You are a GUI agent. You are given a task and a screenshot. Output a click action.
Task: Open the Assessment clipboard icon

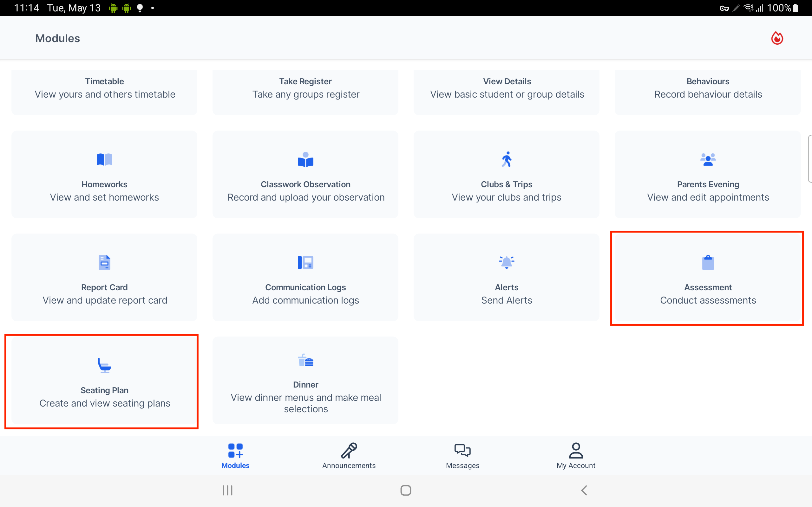[x=708, y=262]
